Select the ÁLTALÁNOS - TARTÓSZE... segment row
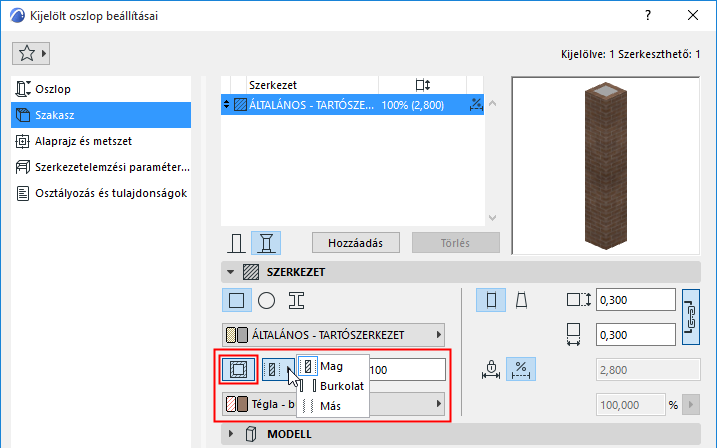The height and width of the screenshot is (448, 717). click(x=352, y=105)
